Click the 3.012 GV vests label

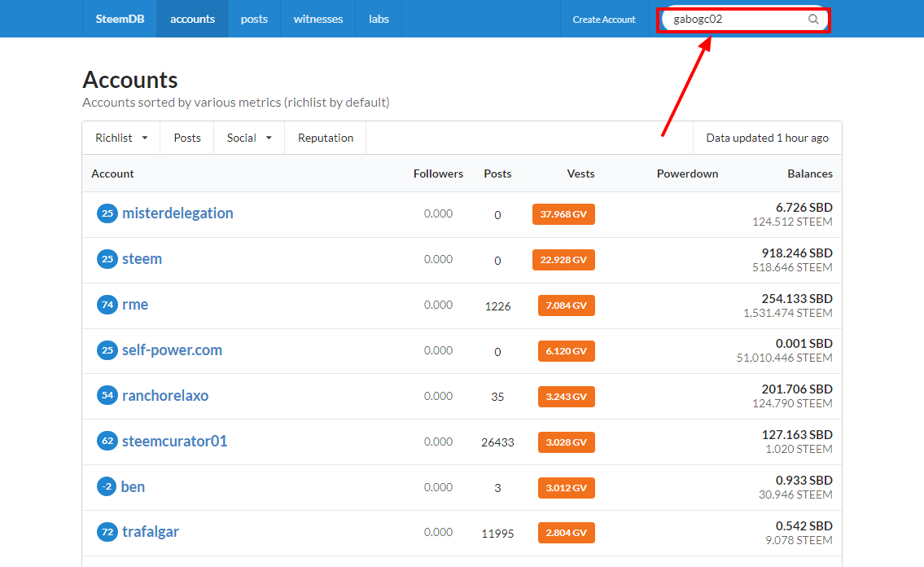coord(567,487)
